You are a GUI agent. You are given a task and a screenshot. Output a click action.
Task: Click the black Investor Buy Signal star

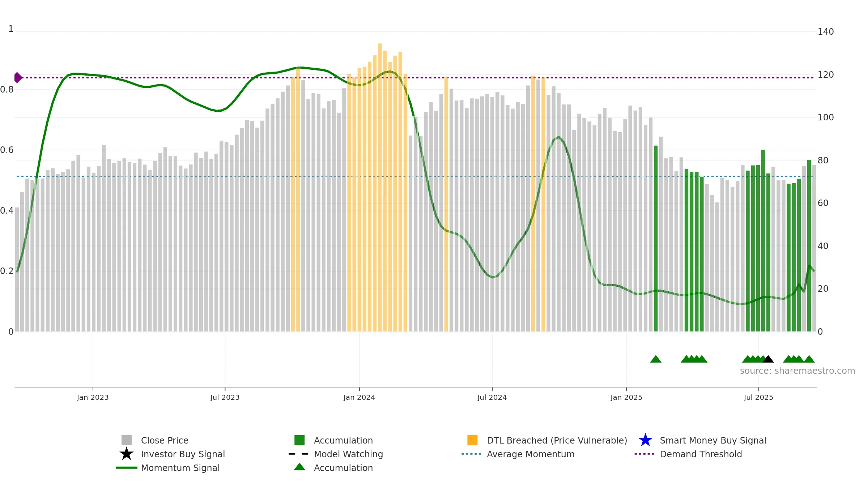pos(127,454)
